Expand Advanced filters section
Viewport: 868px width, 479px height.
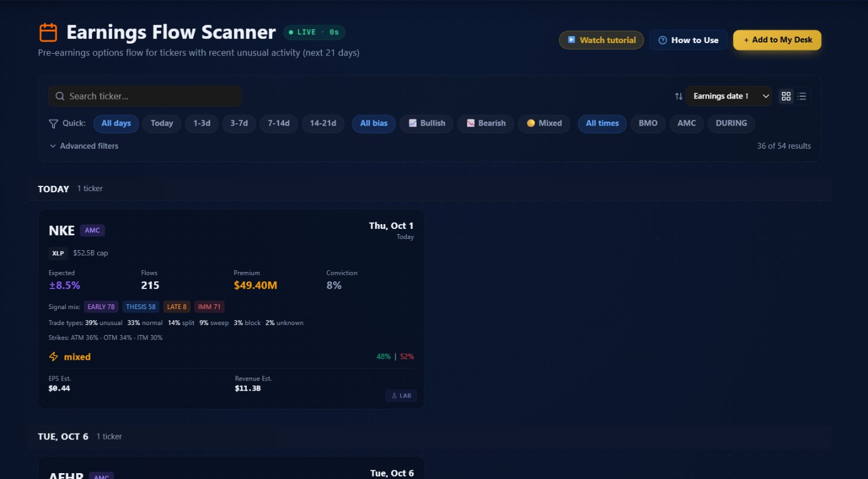(x=84, y=146)
